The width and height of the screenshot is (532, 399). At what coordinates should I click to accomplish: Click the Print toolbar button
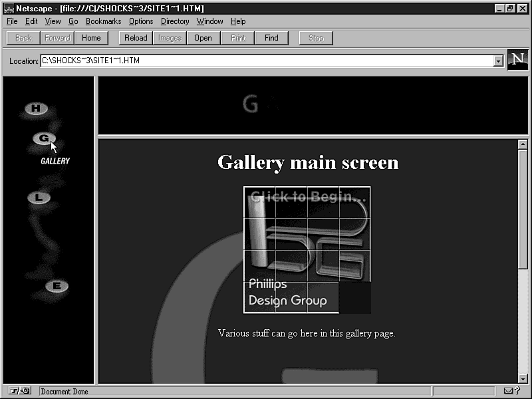tap(237, 38)
